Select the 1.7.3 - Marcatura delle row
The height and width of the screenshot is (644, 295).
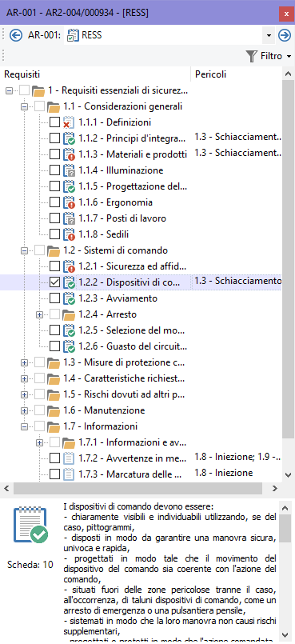pos(130,474)
